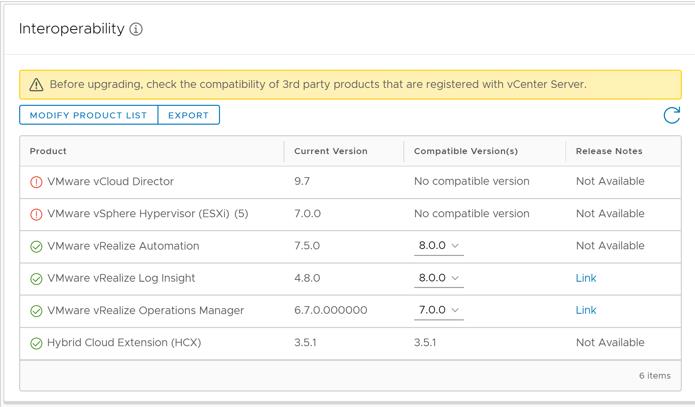Export the interoperability product list
This screenshot has height=407, width=695.
(x=188, y=115)
